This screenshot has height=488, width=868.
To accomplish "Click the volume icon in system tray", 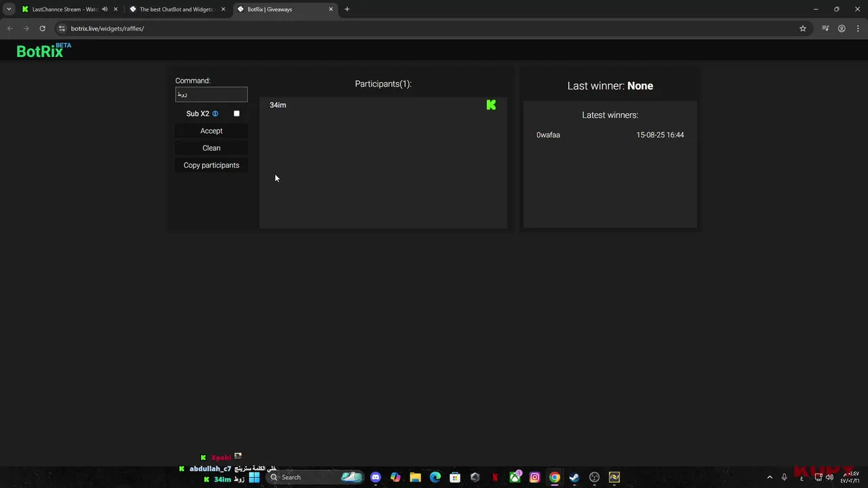I will point(829,477).
